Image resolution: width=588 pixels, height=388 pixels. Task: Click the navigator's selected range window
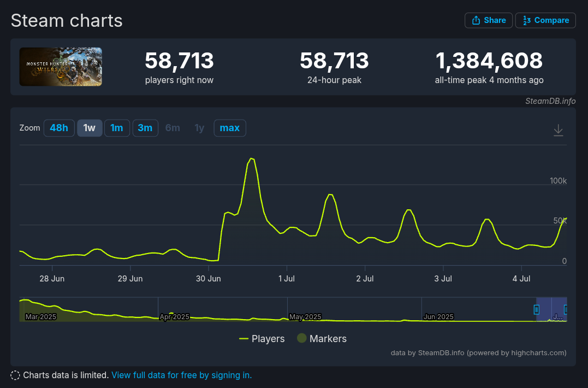(551, 309)
